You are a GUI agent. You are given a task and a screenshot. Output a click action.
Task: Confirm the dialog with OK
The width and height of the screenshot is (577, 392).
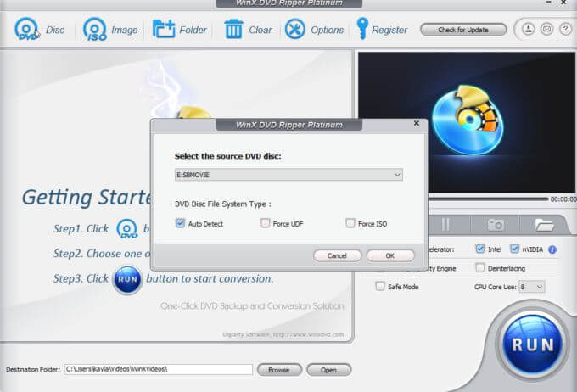click(x=390, y=255)
